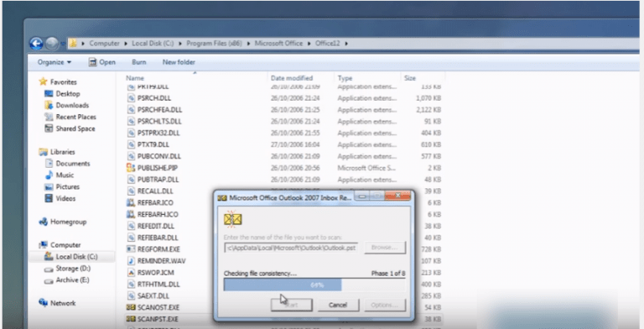Select the PSRCHFEA.DLL file icon
Image resolution: width=644 pixels, height=329 pixels.
pyautogui.click(x=131, y=110)
